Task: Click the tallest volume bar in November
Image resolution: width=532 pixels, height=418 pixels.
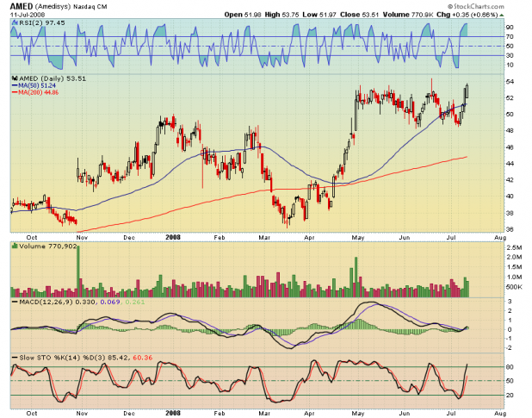Action: coord(78,271)
